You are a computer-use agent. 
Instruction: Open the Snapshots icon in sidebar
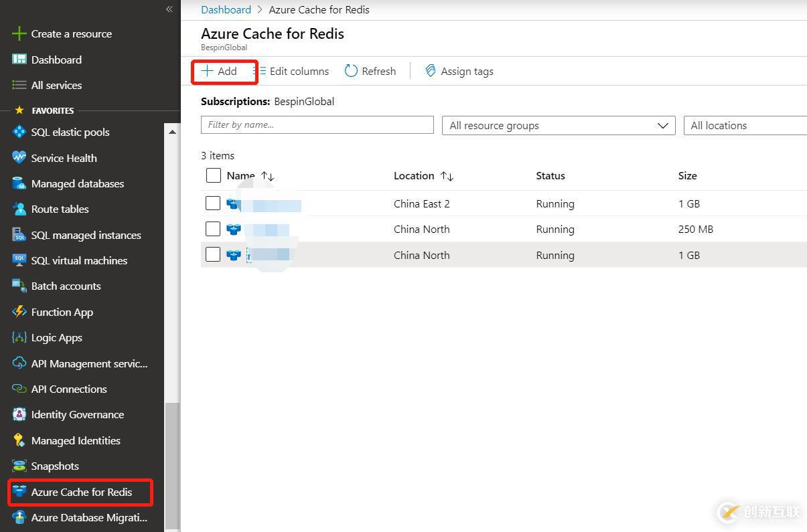(19, 466)
